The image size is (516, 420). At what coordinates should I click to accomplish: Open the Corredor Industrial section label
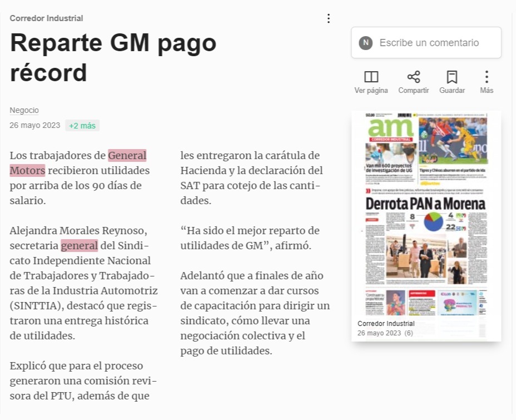coord(46,18)
